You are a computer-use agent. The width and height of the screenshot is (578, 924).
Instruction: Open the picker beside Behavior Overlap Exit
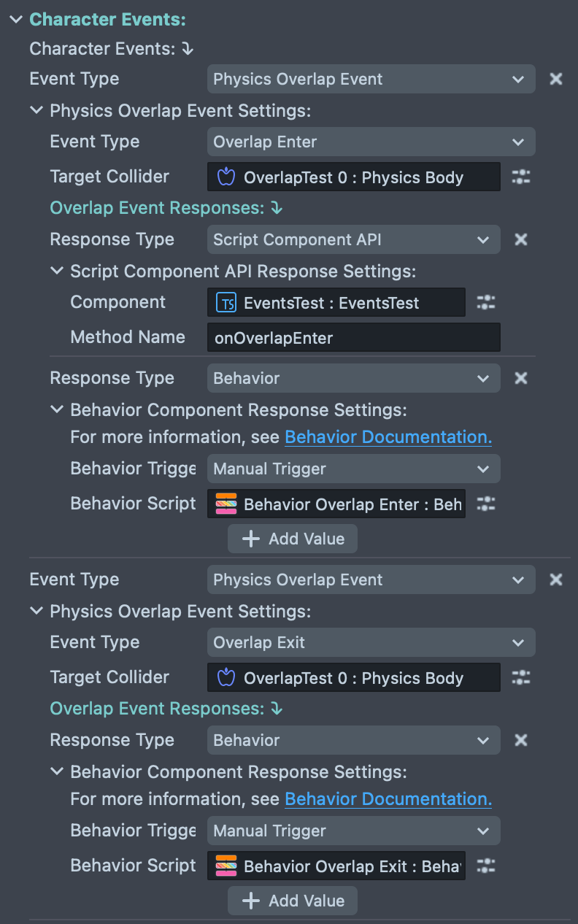(x=485, y=866)
